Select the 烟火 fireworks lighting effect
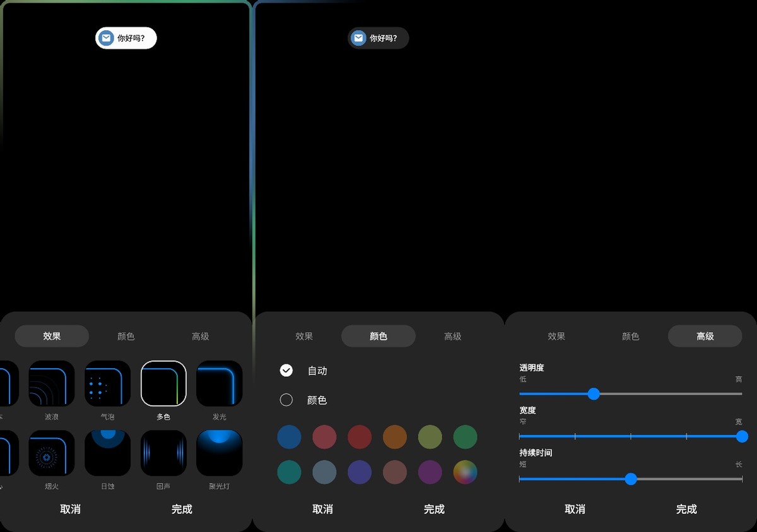Viewport: 757px width, 532px height. pos(52,453)
